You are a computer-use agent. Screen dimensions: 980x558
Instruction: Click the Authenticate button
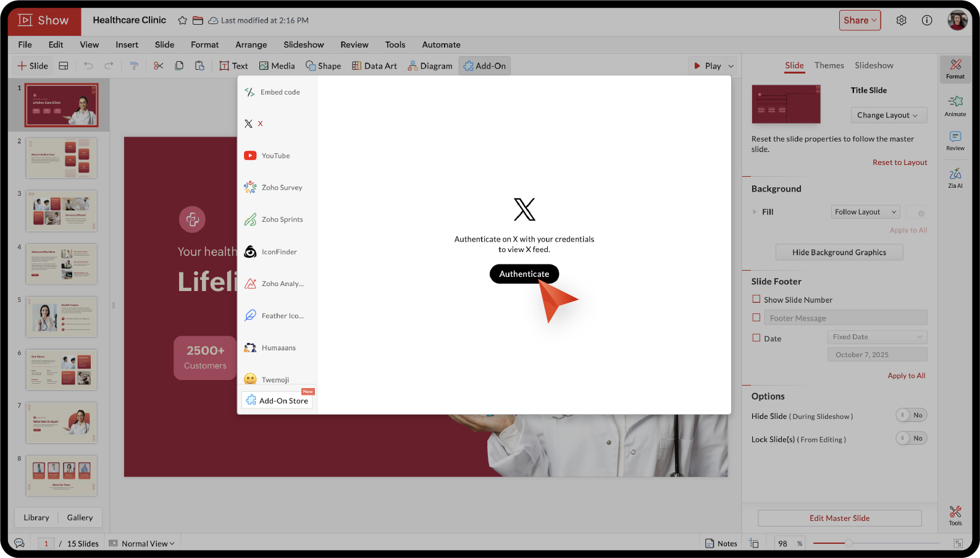coord(524,274)
